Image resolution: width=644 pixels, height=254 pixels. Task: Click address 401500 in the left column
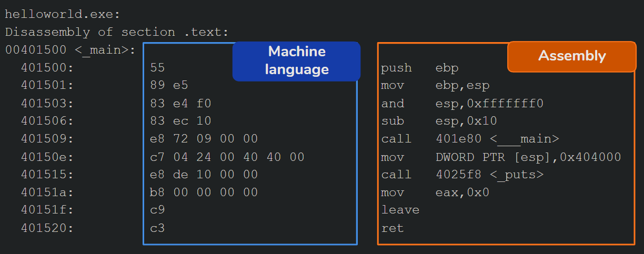(x=47, y=68)
